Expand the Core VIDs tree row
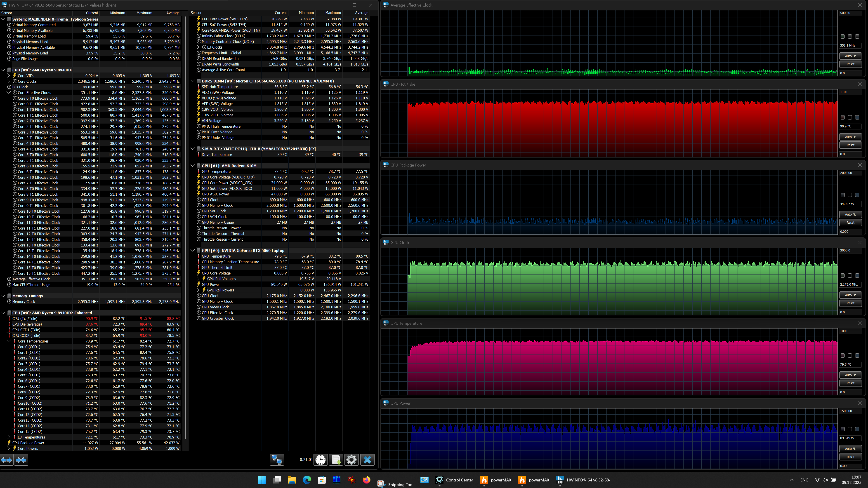 tap(9, 76)
